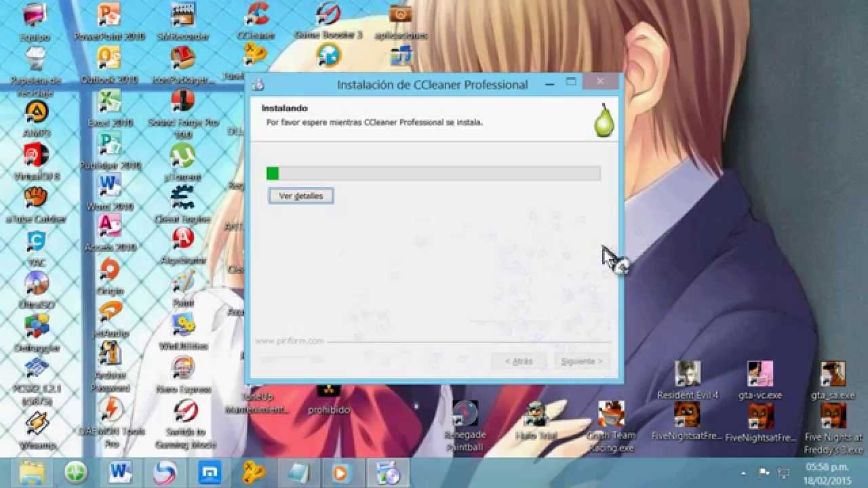Viewport: 868px width, 488px height.
Task: Select the PowerPoint 2010 shortcut
Action: (x=109, y=22)
